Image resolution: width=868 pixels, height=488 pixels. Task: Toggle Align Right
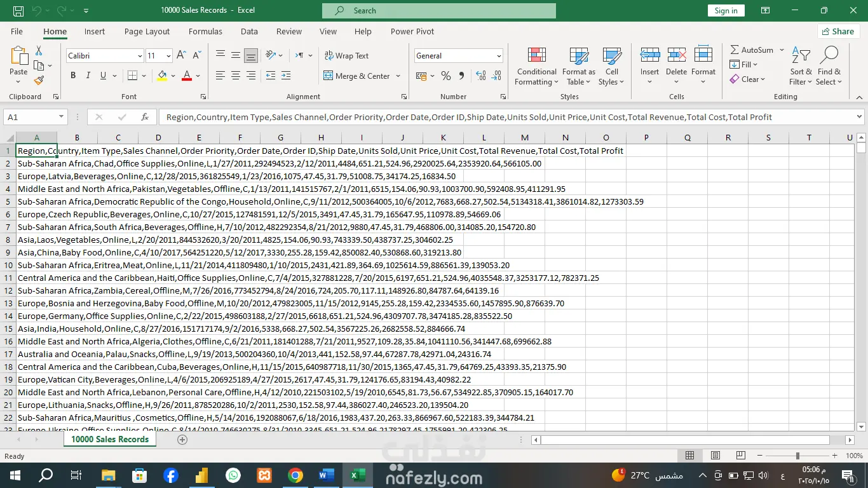pyautogui.click(x=251, y=76)
